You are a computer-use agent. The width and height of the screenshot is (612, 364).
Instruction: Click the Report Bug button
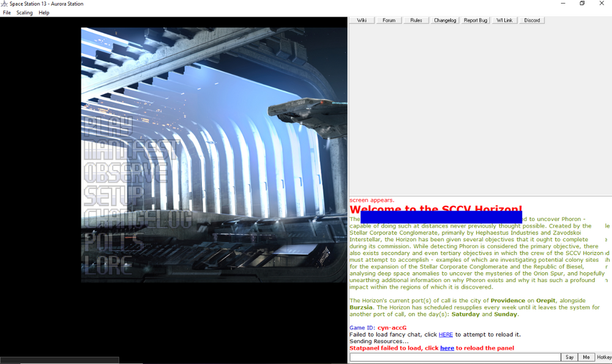pos(476,20)
